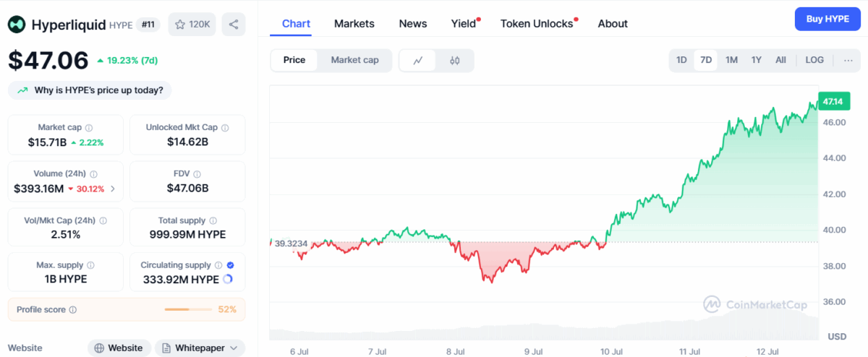
Task: Click the 39.3234 baseline price label
Action: coord(291,244)
